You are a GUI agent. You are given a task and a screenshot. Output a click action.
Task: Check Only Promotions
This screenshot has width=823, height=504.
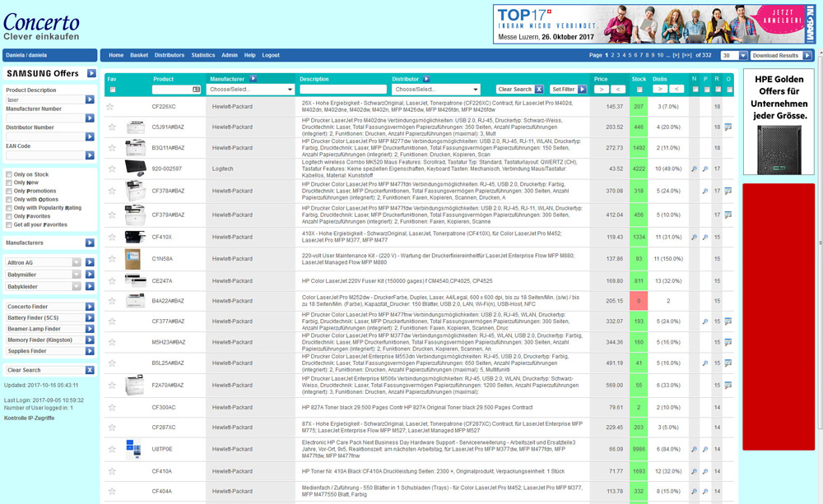[9, 192]
